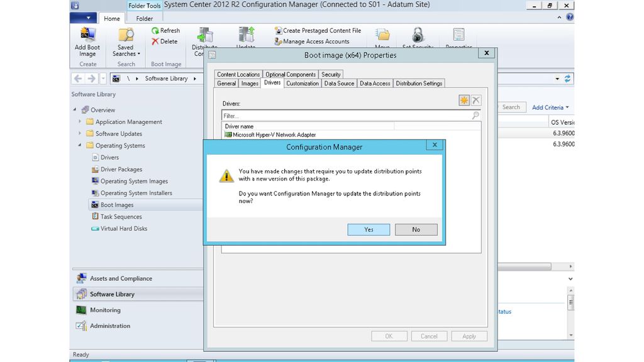
Task: Expand the Software Library breadcrumb arrow
Action: (x=195, y=79)
